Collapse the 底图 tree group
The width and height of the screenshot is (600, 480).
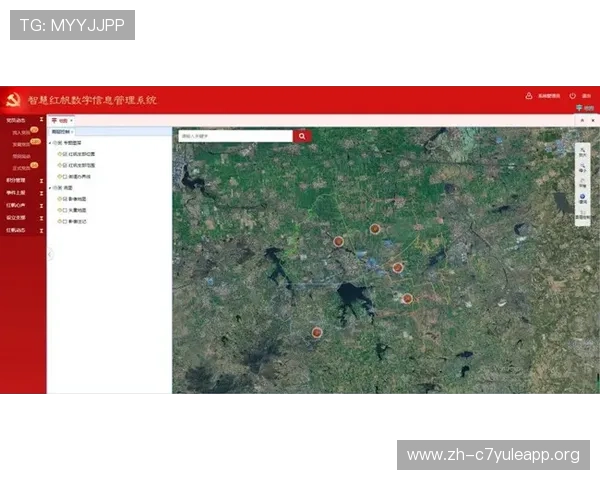pos(52,188)
